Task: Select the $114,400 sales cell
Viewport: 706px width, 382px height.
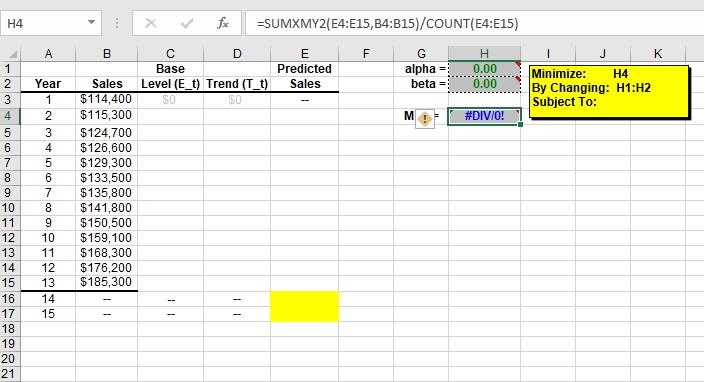Action: tap(107, 100)
